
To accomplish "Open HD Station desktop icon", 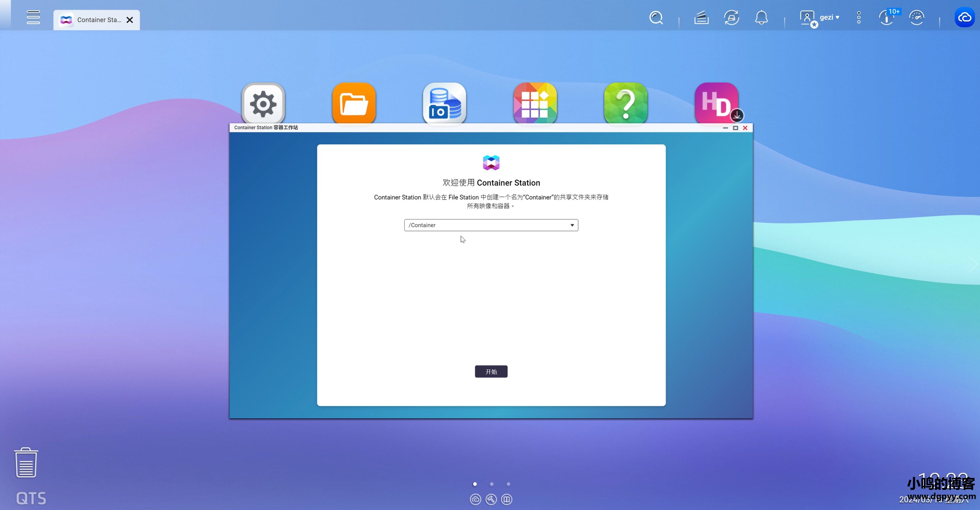I will (717, 103).
